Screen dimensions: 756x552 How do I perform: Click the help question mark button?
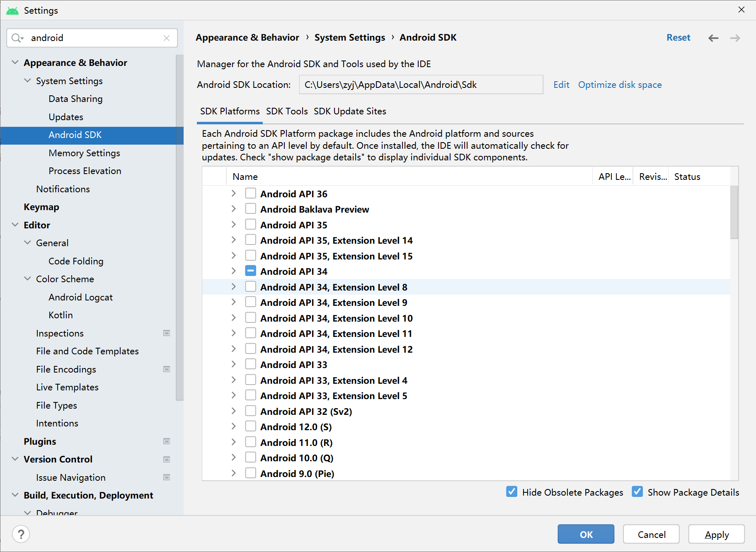[x=21, y=534]
